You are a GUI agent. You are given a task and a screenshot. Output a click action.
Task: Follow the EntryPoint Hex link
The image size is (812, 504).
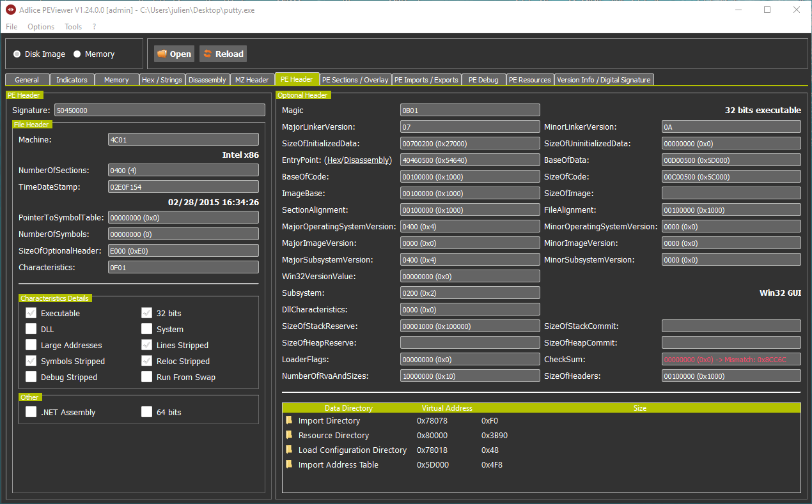333,160
